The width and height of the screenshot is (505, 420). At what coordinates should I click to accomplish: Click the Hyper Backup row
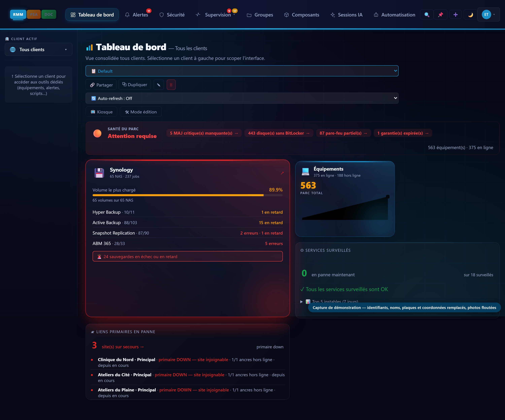pyautogui.click(x=188, y=212)
